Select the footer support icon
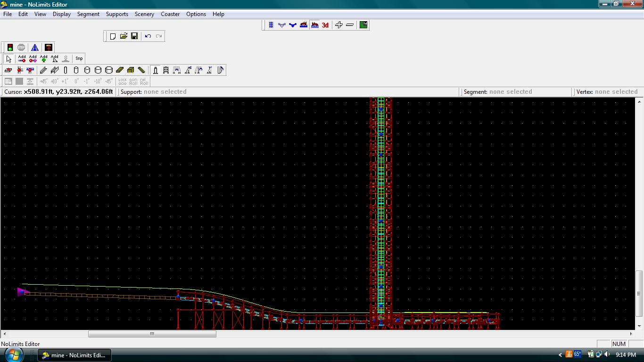Screen dimensions: 644x362 8,70
